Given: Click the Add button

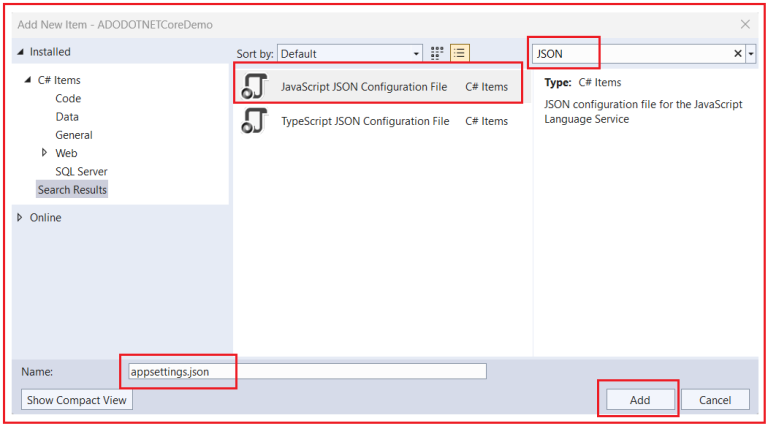Looking at the screenshot, I should (x=640, y=400).
